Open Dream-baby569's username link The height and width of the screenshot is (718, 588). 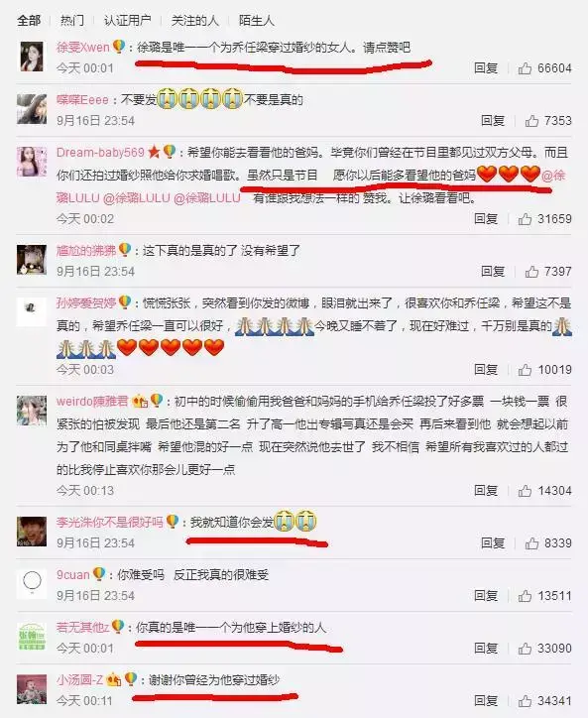click(x=100, y=152)
